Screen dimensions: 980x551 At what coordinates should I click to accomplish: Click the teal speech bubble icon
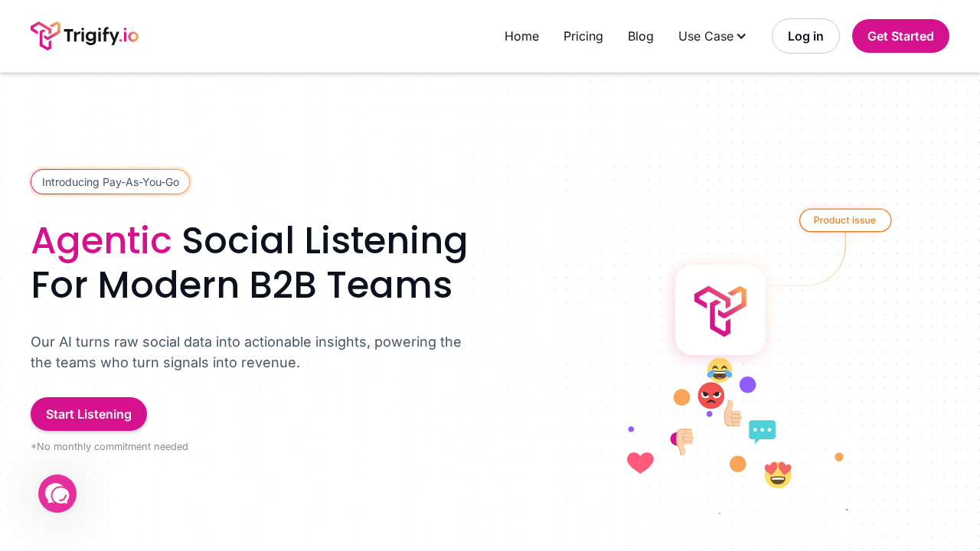tap(762, 431)
